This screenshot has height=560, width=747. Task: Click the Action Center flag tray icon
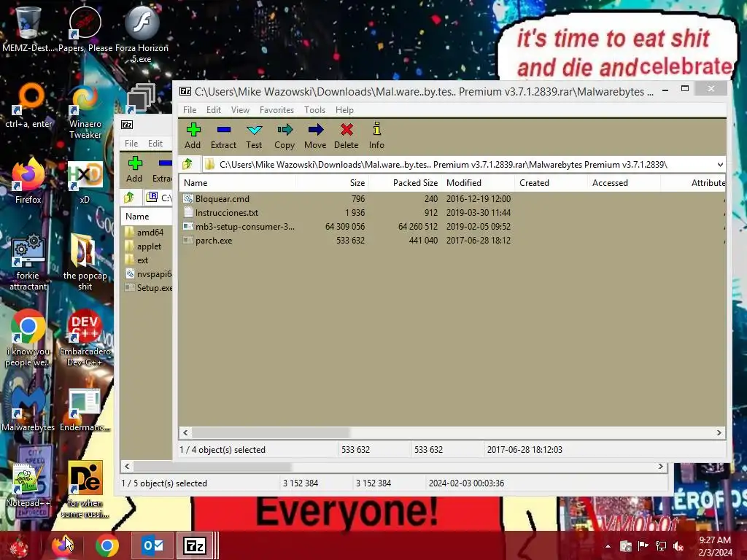tap(643, 545)
